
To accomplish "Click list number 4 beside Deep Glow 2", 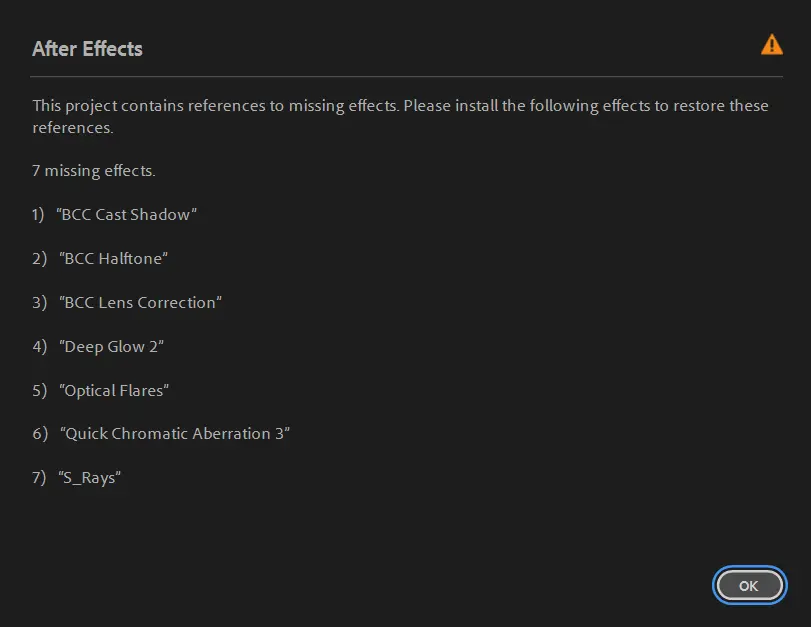I will coord(39,347).
